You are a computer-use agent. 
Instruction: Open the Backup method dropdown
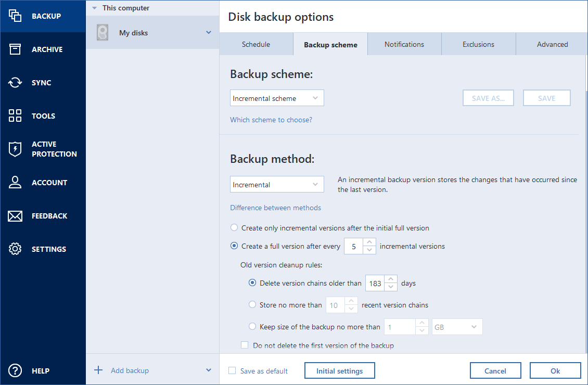[276, 184]
